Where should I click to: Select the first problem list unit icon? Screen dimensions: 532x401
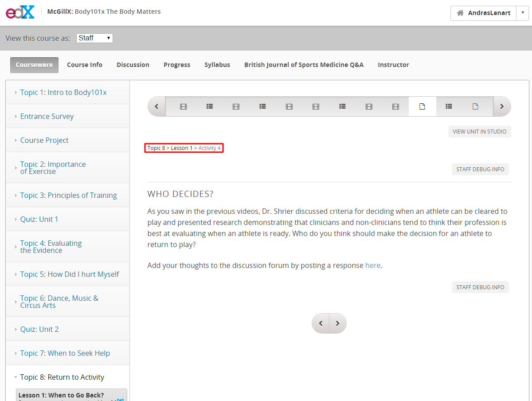(210, 106)
